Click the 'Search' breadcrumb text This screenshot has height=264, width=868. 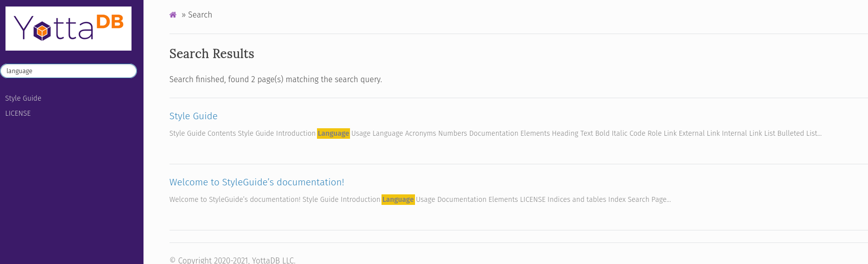coord(200,15)
